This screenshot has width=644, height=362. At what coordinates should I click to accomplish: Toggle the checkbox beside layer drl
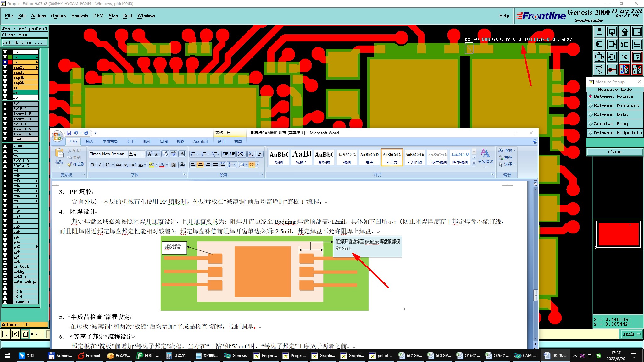(x=5, y=104)
